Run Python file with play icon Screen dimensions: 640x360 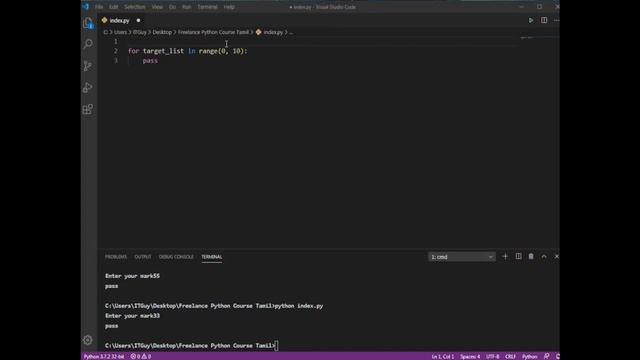pos(531,20)
